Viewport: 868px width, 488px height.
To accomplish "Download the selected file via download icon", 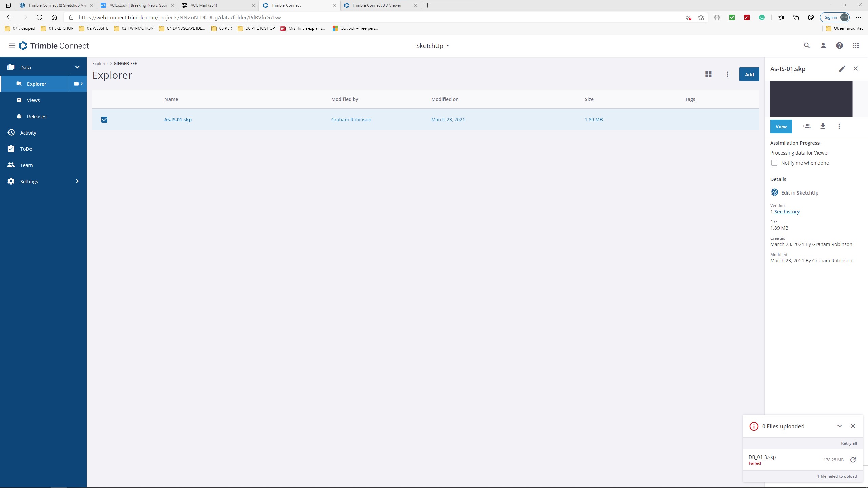I will pyautogui.click(x=823, y=126).
